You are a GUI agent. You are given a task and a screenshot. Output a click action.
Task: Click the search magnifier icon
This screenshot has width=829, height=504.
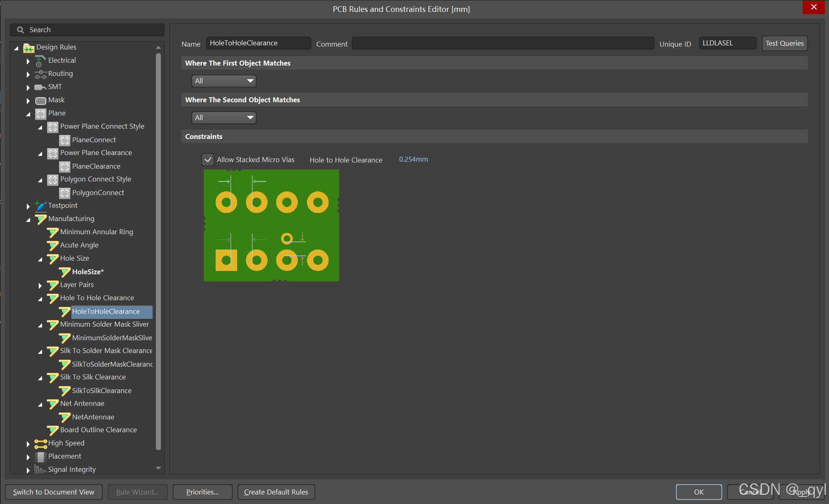(20, 30)
